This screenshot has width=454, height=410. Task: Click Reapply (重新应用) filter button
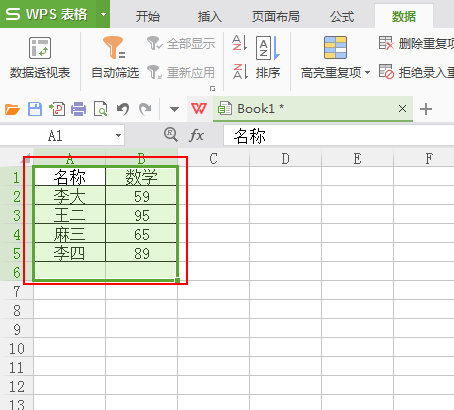(x=181, y=72)
